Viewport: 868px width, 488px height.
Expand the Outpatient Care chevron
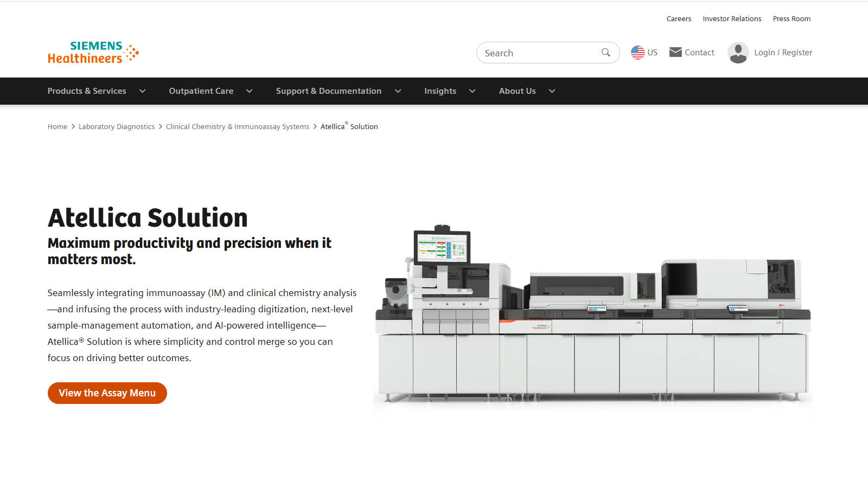pos(250,91)
